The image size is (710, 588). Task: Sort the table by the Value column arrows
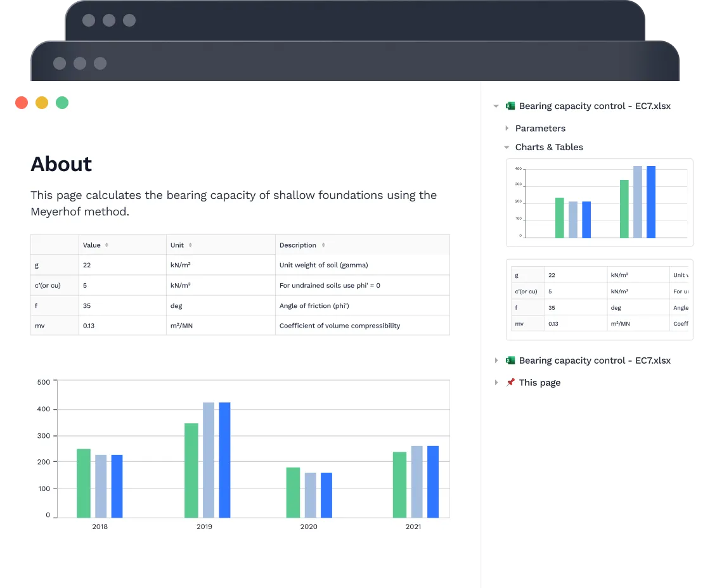coord(107,245)
